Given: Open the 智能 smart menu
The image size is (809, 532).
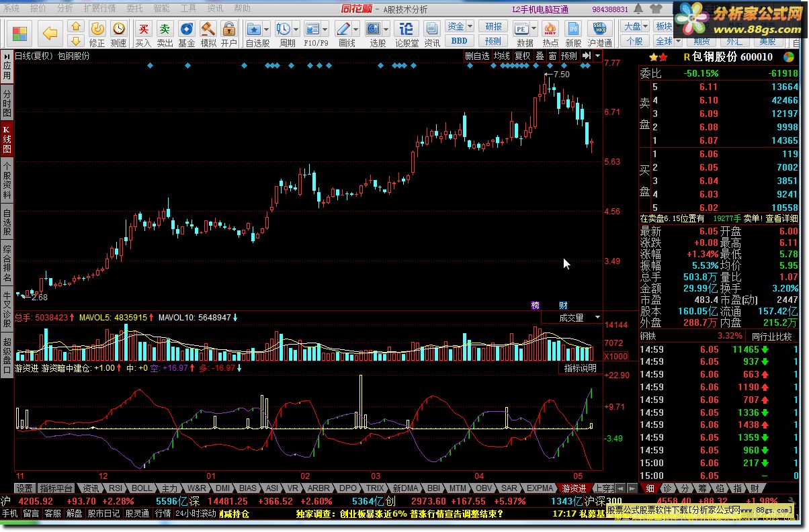Looking at the screenshot, I should (161, 9).
